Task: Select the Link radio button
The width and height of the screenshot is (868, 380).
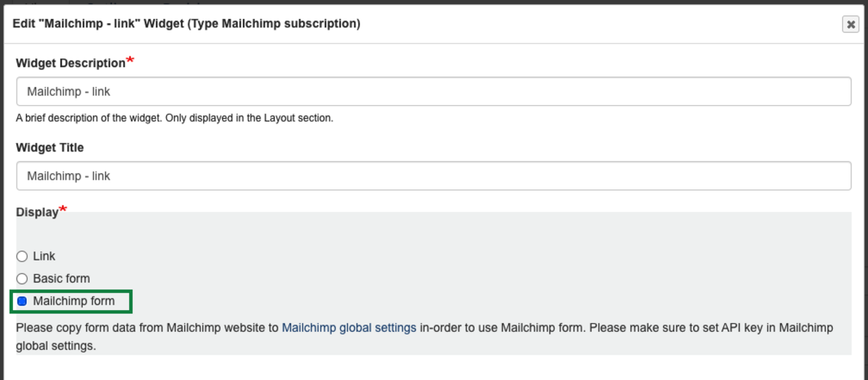Action: (x=22, y=256)
